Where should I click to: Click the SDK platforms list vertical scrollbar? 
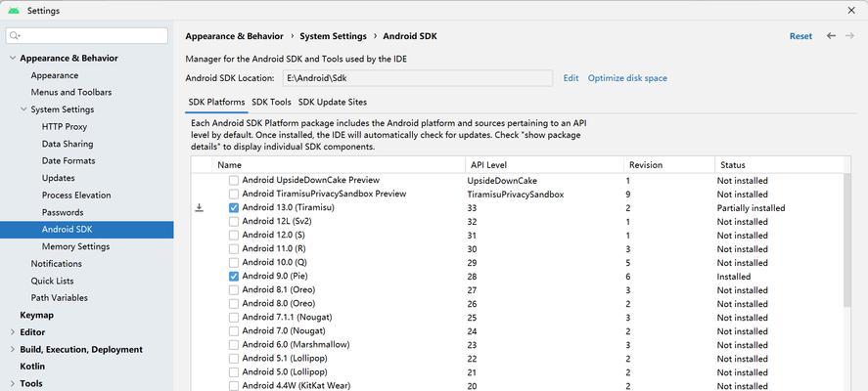tap(847, 240)
